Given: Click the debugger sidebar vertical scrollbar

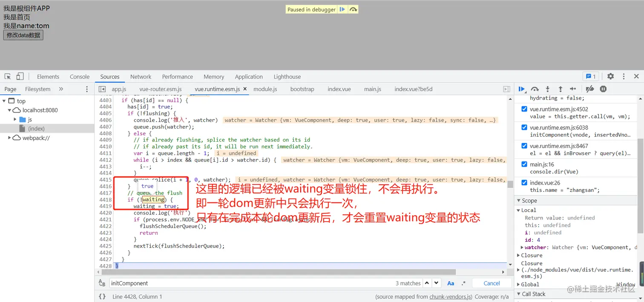Looking at the screenshot, I should (x=641, y=186).
